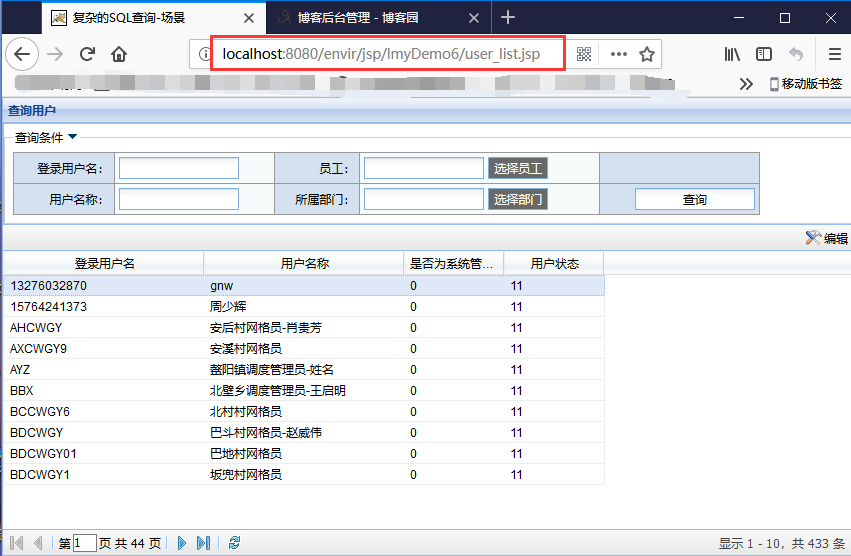Collapse the 查询条件 fieldset arrow

[72, 137]
